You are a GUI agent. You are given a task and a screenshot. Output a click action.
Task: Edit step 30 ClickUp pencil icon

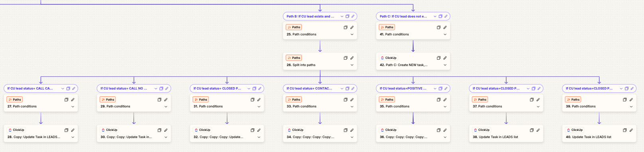(x=166, y=130)
